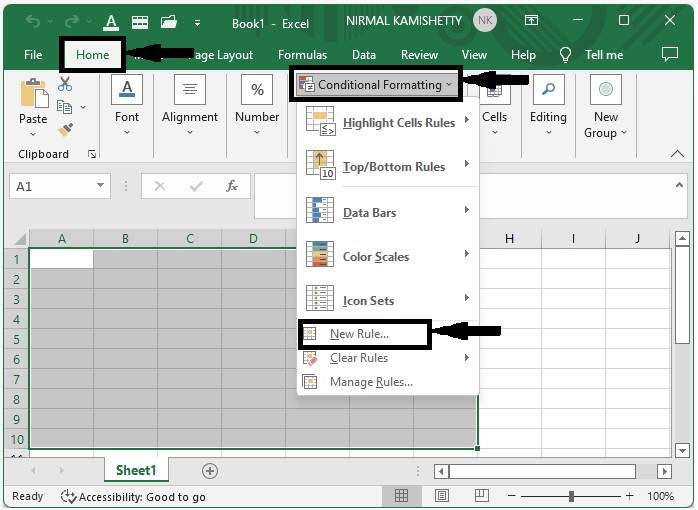Expand the Name Box dropdown arrow
This screenshot has width=698, height=510.
pyautogui.click(x=101, y=186)
